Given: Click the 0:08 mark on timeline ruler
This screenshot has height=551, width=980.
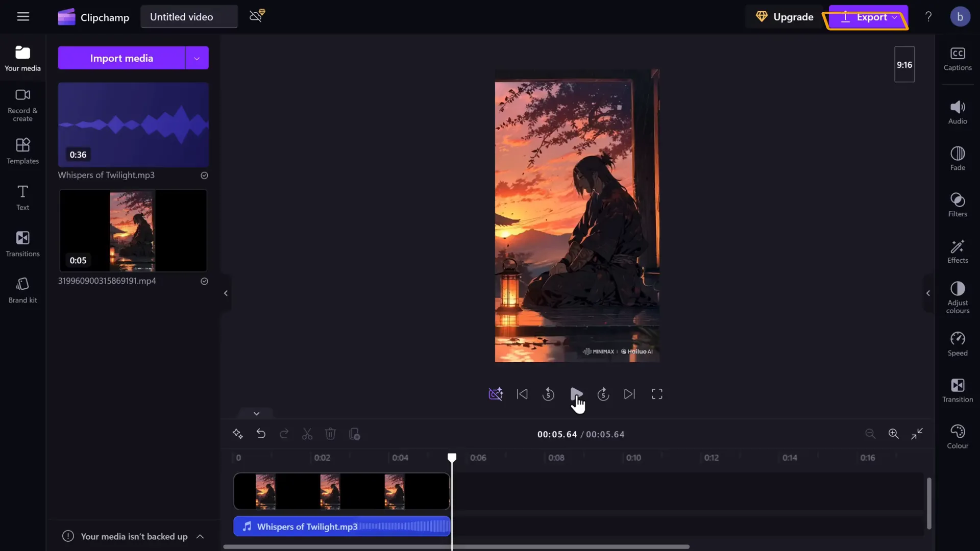Looking at the screenshot, I should tap(556, 458).
